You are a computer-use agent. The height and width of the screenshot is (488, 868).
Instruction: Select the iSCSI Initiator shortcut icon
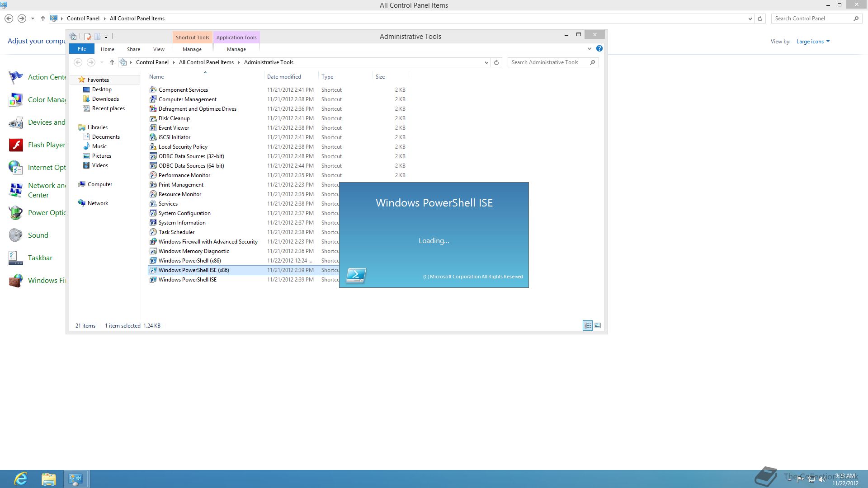(x=153, y=137)
